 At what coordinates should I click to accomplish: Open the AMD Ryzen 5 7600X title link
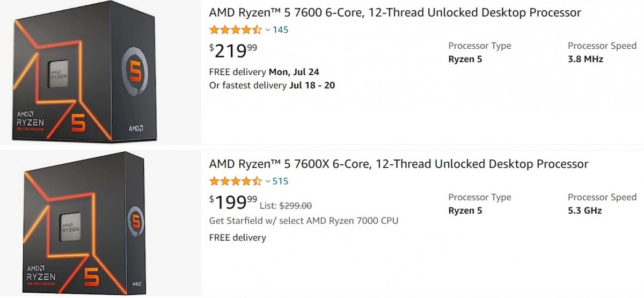click(x=398, y=164)
